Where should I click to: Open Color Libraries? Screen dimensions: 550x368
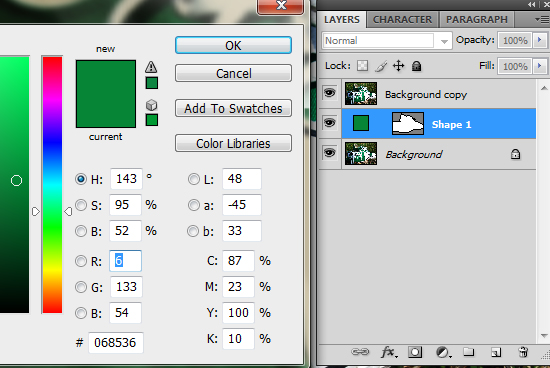(233, 143)
